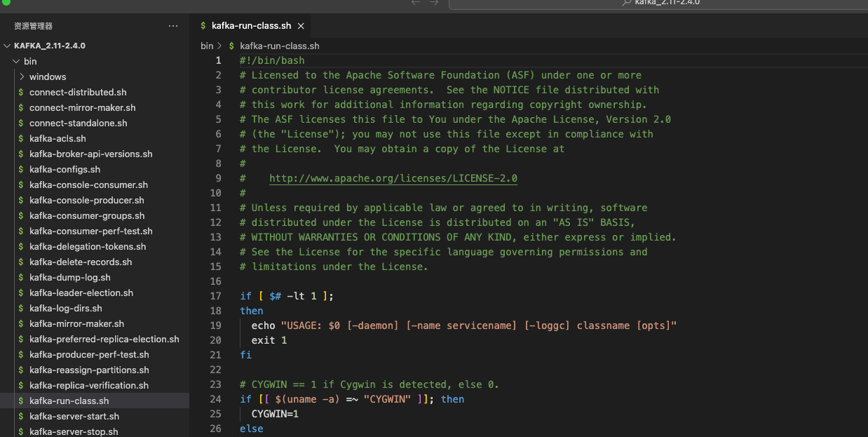Select kafka-console-consumer.sh in Explorer
Screen dimensions: 868x437
tap(89, 185)
